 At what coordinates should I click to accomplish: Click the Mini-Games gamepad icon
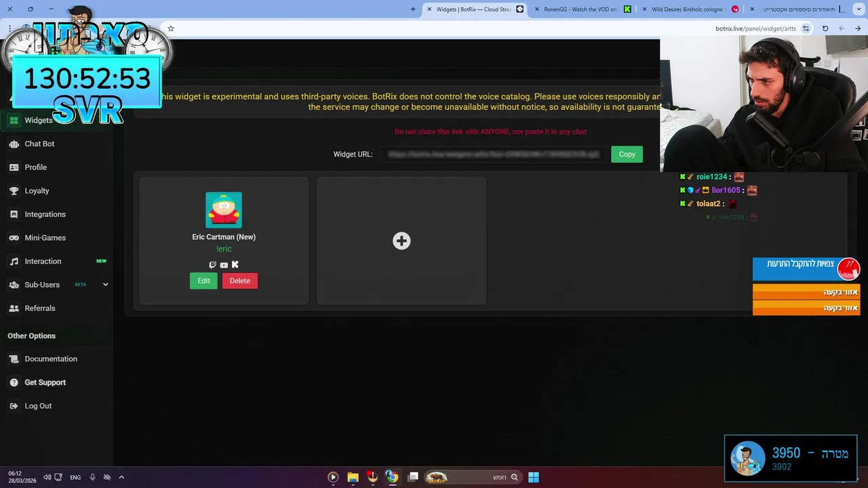pyautogui.click(x=14, y=238)
